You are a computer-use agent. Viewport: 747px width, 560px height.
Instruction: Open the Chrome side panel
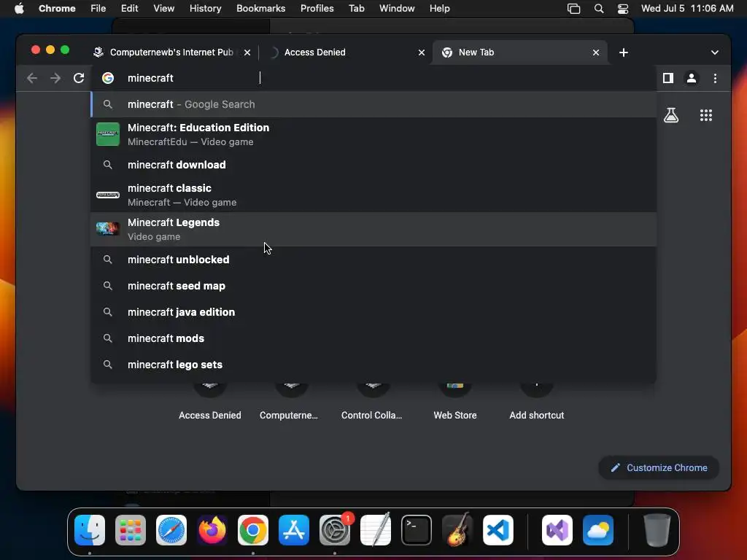point(668,78)
